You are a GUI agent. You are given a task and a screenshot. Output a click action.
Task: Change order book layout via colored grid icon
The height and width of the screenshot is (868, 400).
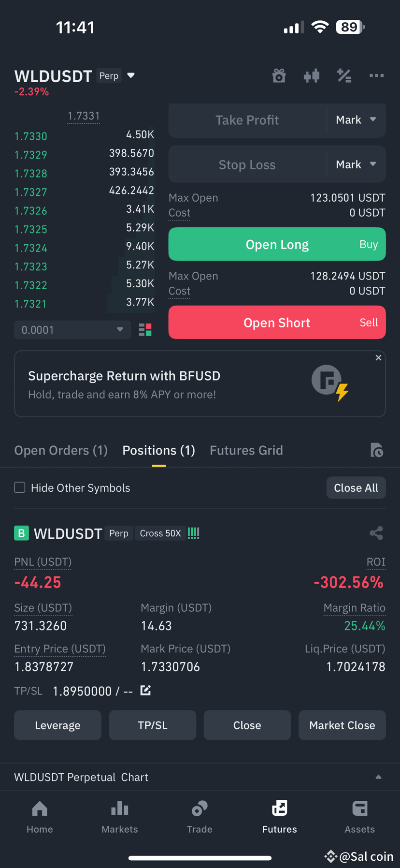145,329
